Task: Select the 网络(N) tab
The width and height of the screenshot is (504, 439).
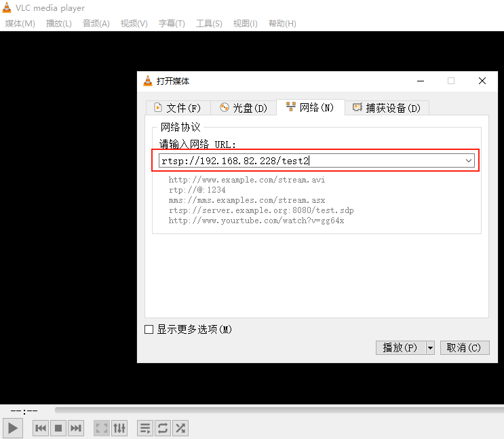Action: [311, 107]
